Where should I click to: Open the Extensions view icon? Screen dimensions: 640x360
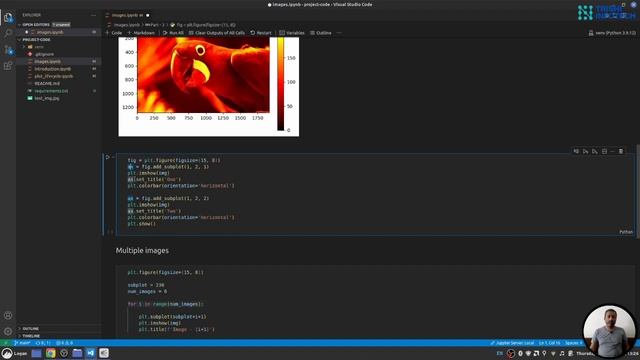(8, 65)
